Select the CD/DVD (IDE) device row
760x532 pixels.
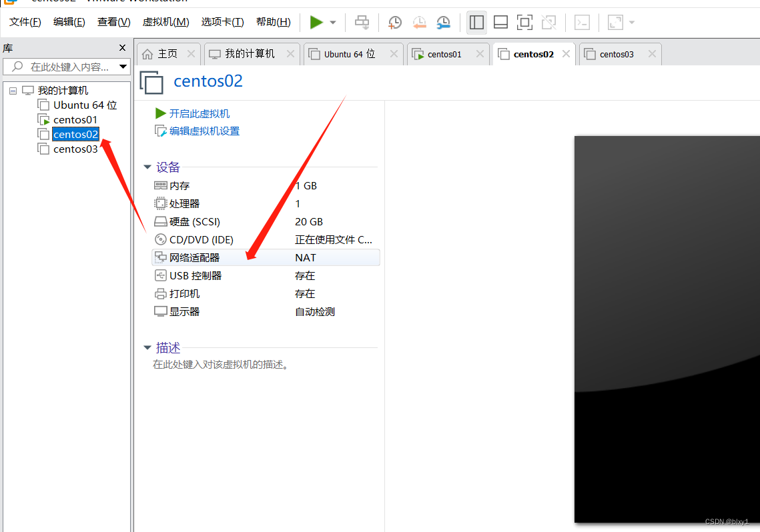click(266, 239)
